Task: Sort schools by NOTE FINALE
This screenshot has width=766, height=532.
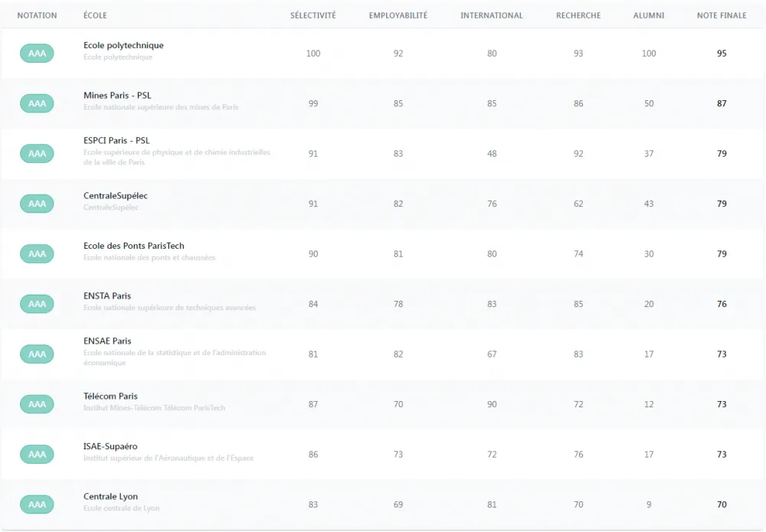Action: point(721,15)
